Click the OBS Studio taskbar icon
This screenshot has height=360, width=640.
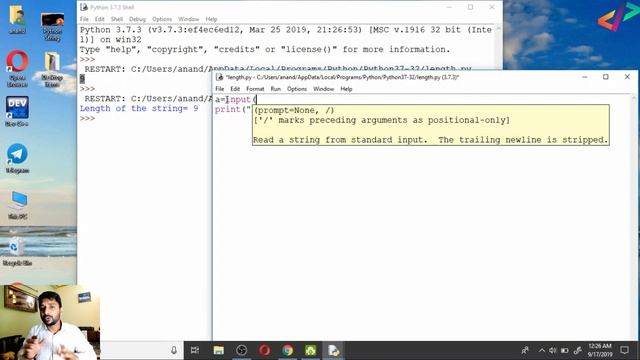coord(241,350)
